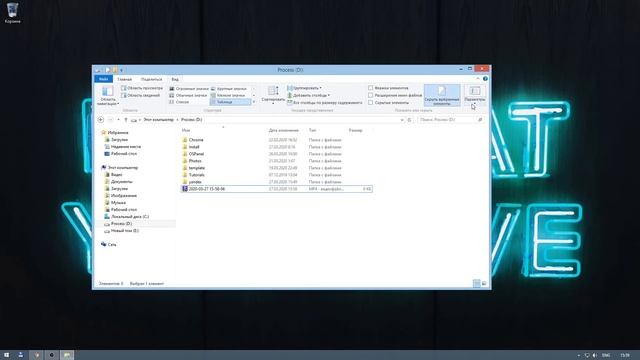
Task: Select Medium icons (Обычные значки) layout
Action: point(188,95)
